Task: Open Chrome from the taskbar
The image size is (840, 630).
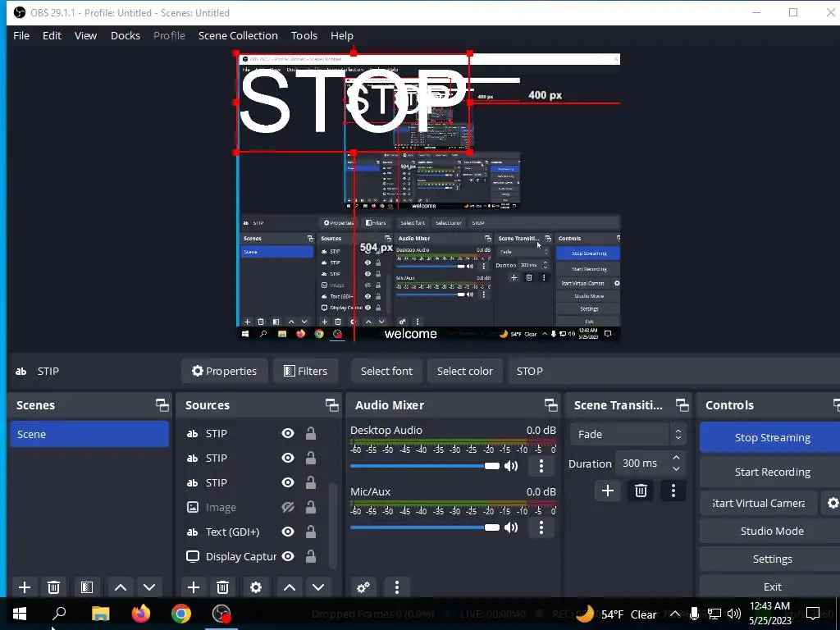Action: point(181,614)
